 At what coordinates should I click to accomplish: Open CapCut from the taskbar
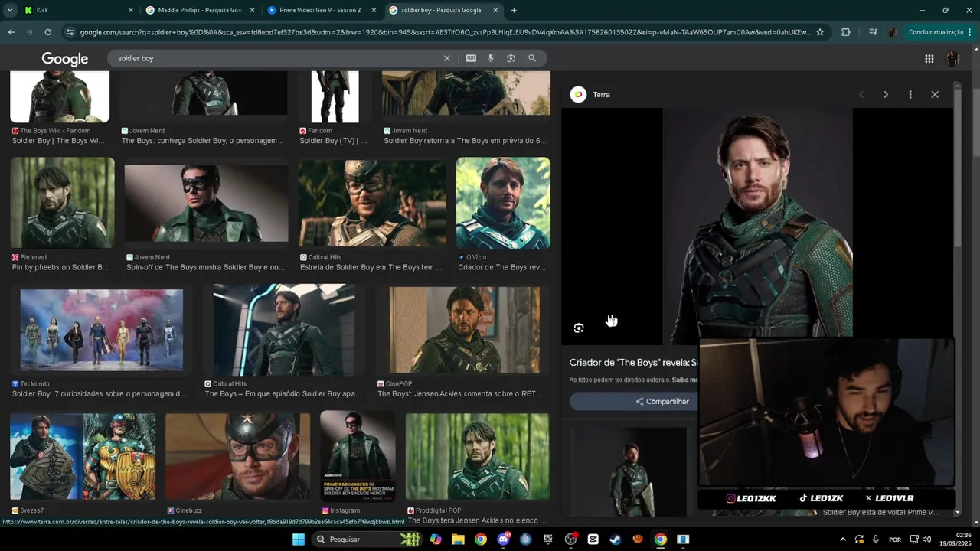(x=593, y=540)
